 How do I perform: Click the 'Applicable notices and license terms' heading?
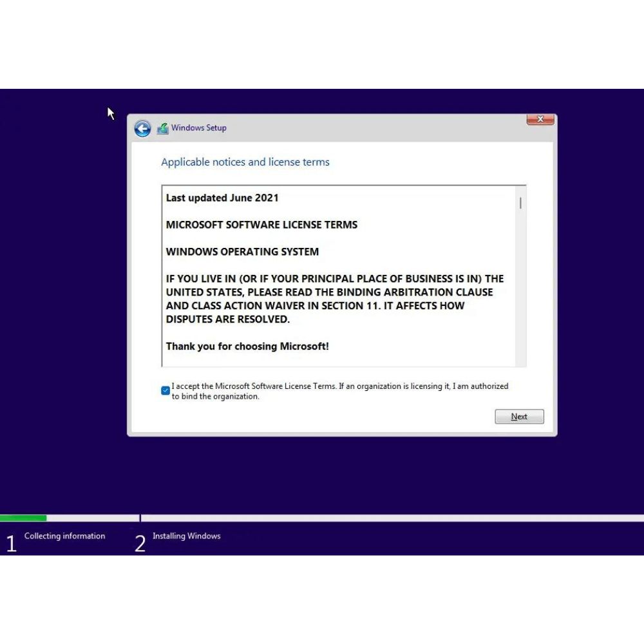tap(245, 162)
